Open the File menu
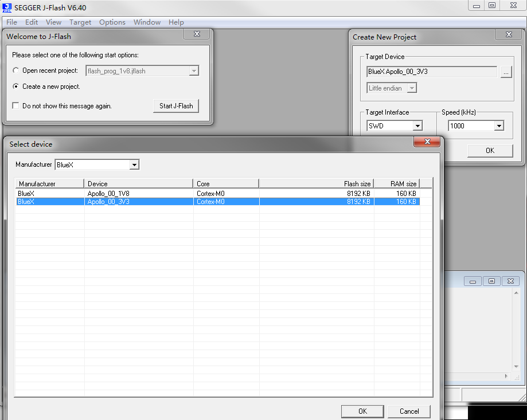 [x=11, y=22]
